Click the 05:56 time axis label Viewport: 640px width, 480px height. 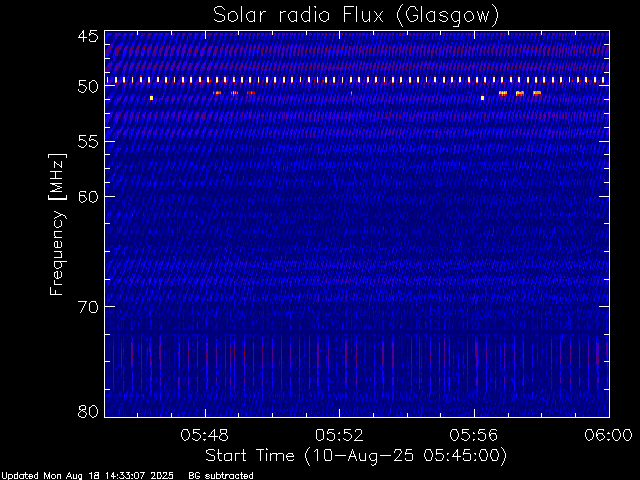(x=474, y=435)
